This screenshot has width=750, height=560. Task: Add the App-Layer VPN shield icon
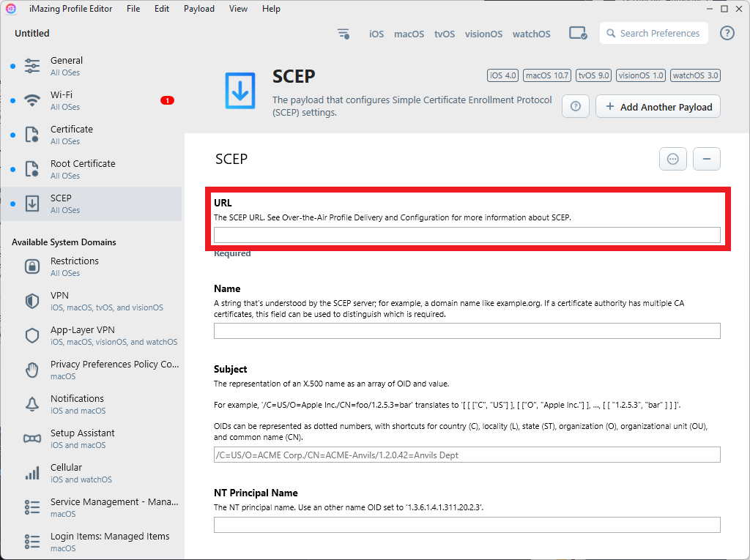pyautogui.click(x=32, y=335)
